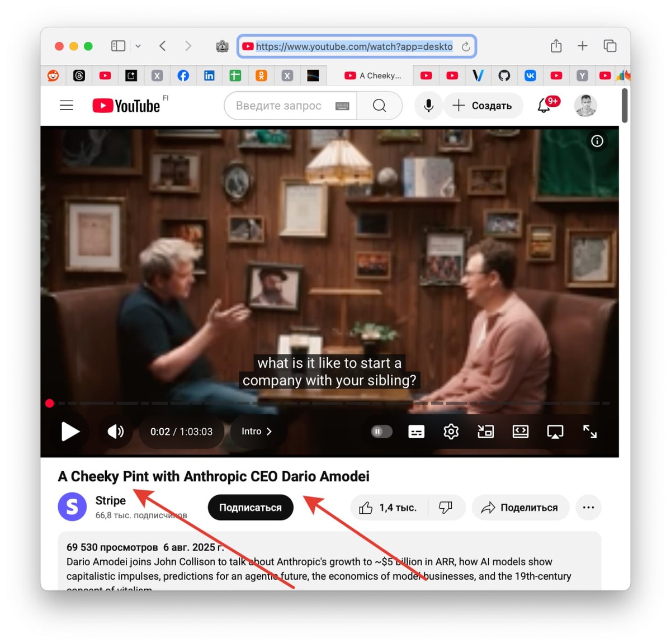The width and height of the screenshot is (671, 644).
Task: Click the magnifier search button
Action: (x=380, y=106)
